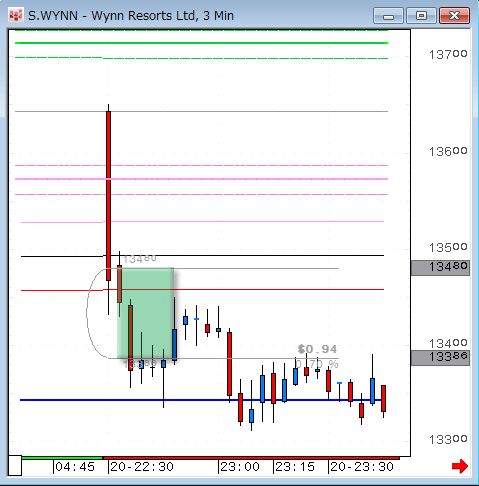
Task: Close the Wynn Resorts chart window
Action: pyautogui.click(x=455, y=16)
